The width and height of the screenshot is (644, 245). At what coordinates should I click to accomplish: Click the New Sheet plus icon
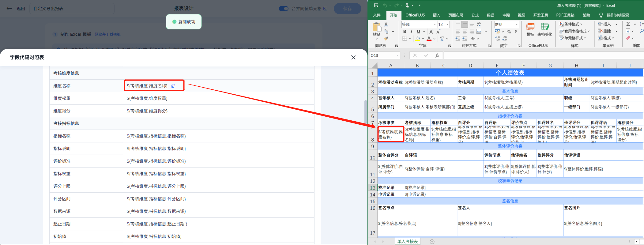click(432, 242)
